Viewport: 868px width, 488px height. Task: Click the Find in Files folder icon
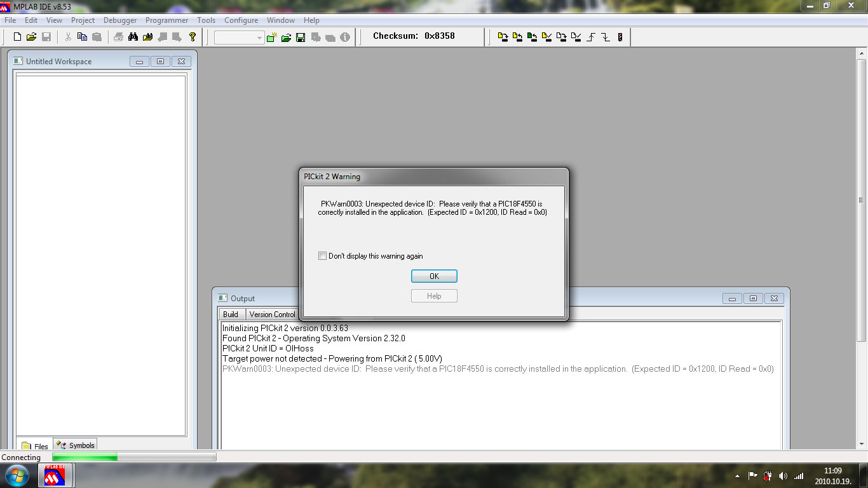click(147, 37)
